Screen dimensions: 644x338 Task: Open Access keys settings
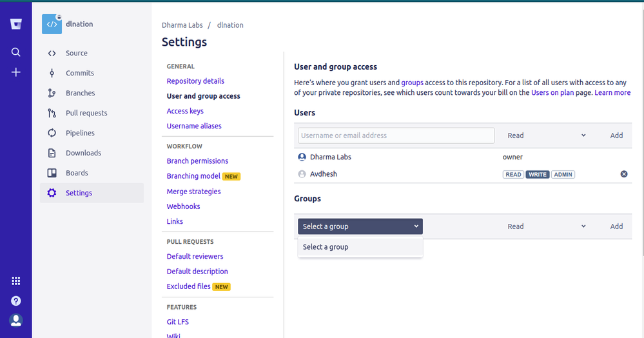[x=185, y=111]
